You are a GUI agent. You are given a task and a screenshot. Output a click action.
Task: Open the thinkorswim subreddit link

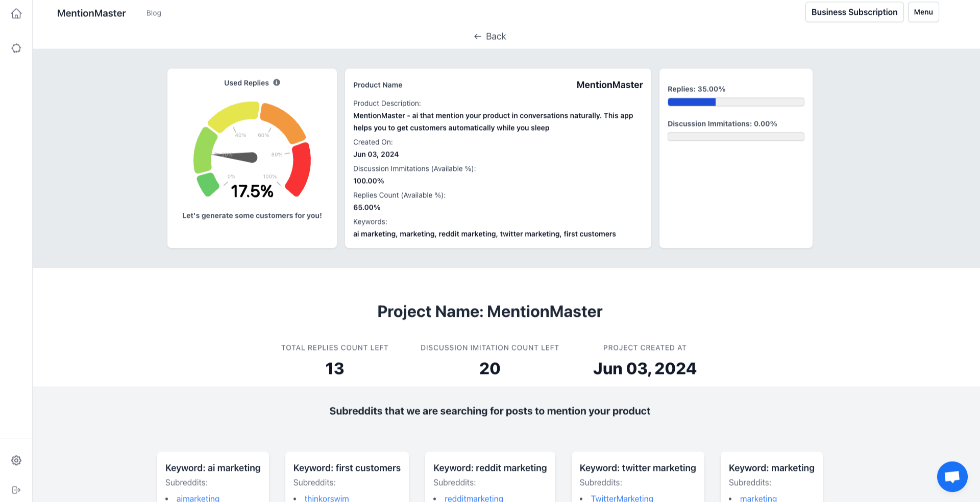(x=327, y=498)
